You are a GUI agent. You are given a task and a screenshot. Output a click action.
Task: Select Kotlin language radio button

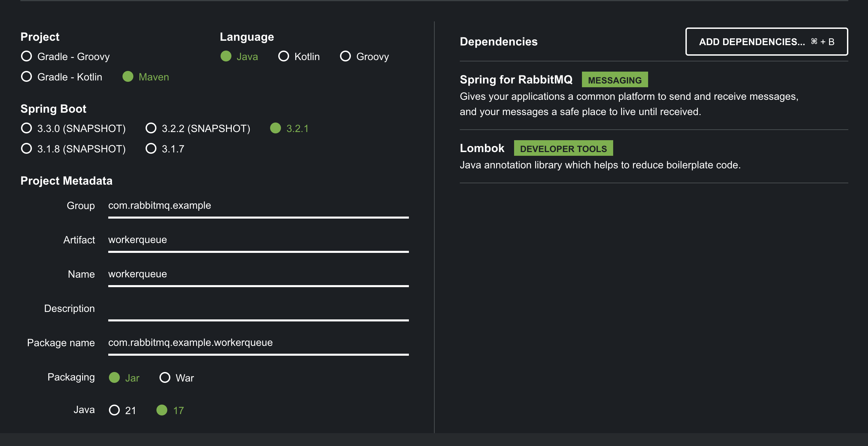pos(284,56)
